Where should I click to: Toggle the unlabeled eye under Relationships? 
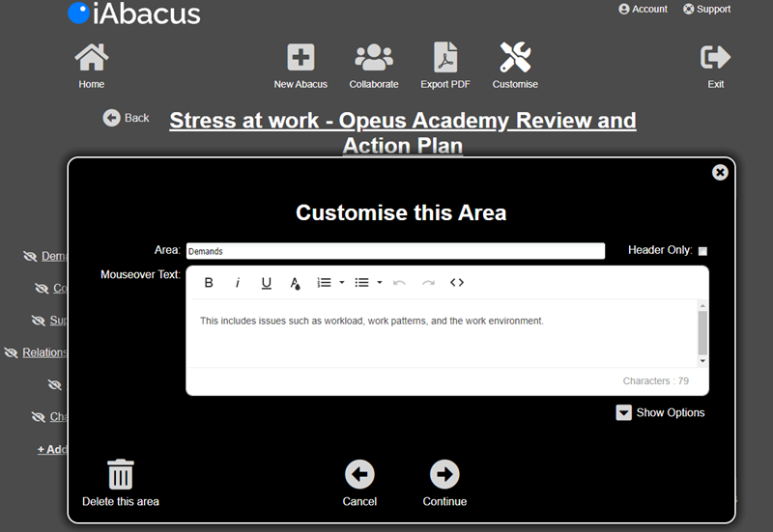pyautogui.click(x=55, y=384)
